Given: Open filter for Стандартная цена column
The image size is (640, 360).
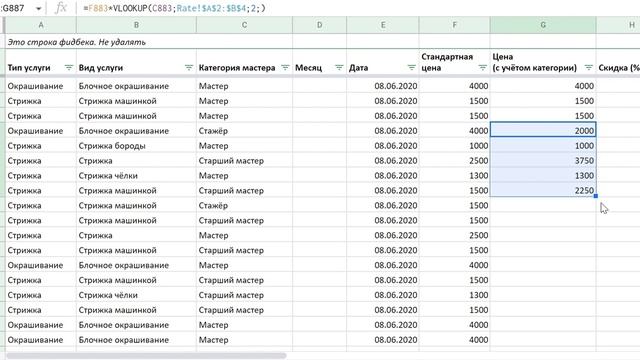Looking at the screenshot, I should (x=482, y=68).
